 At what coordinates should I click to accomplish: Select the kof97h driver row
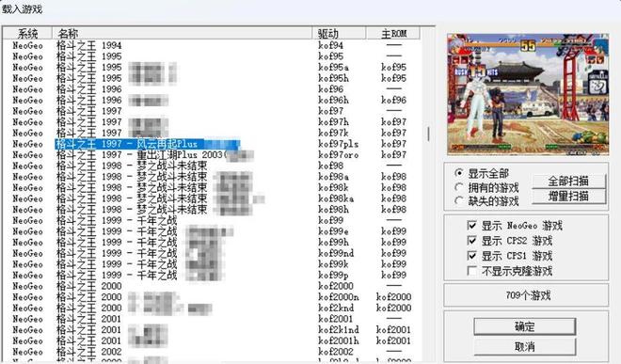tap(212, 122)
